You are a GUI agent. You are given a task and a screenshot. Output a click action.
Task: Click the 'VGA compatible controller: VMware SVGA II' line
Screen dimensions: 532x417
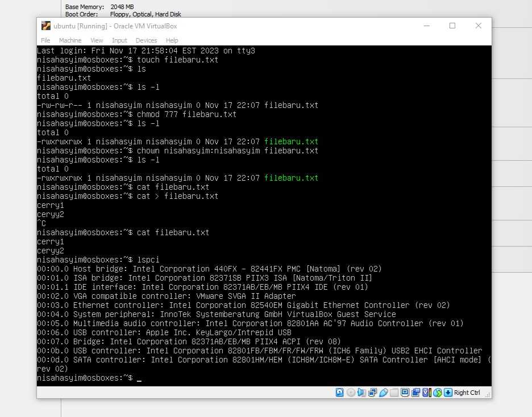[166, 297]
